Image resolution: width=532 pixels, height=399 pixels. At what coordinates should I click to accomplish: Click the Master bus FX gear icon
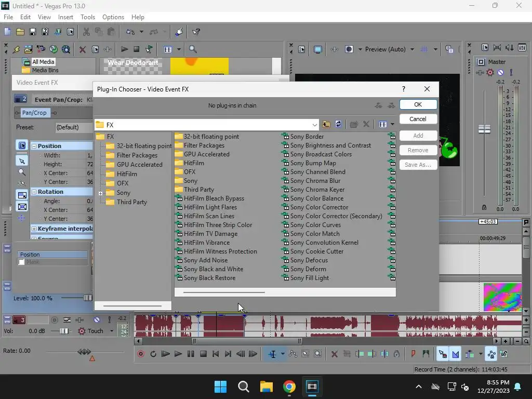point(490,72)
